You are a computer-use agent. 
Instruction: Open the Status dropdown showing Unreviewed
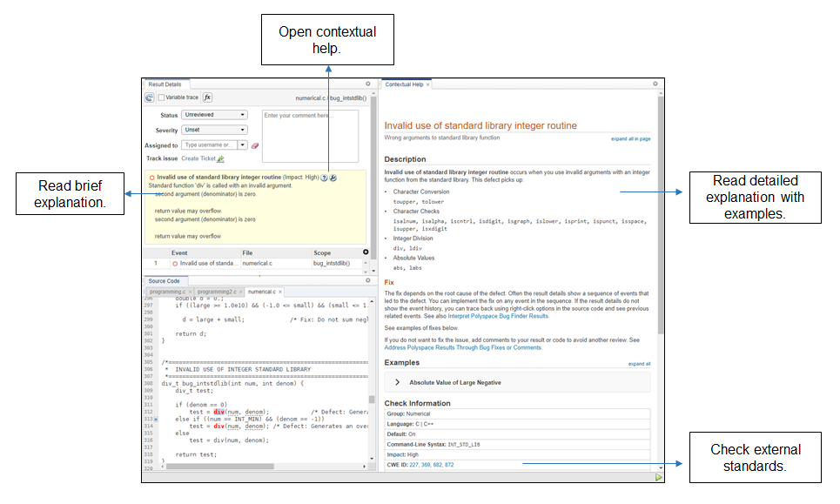click(x=214, y=115)
